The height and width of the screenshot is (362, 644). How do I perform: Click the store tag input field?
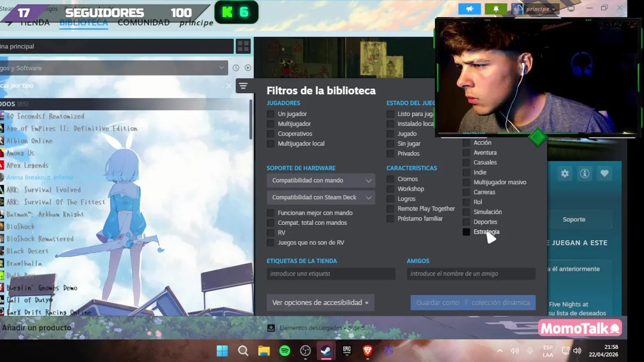coord(331,274)
